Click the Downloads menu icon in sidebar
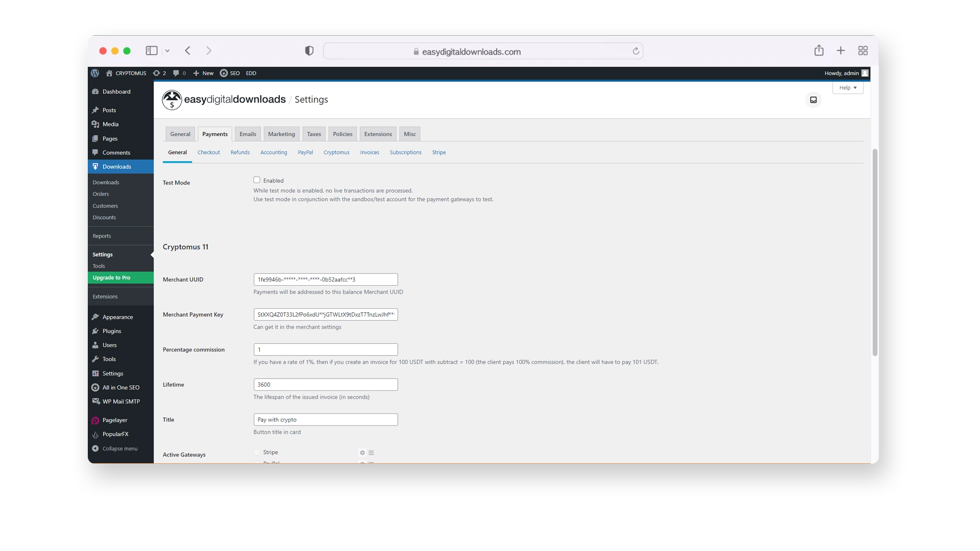This screenshot has width=980, height=551. (x=95, y=167)
